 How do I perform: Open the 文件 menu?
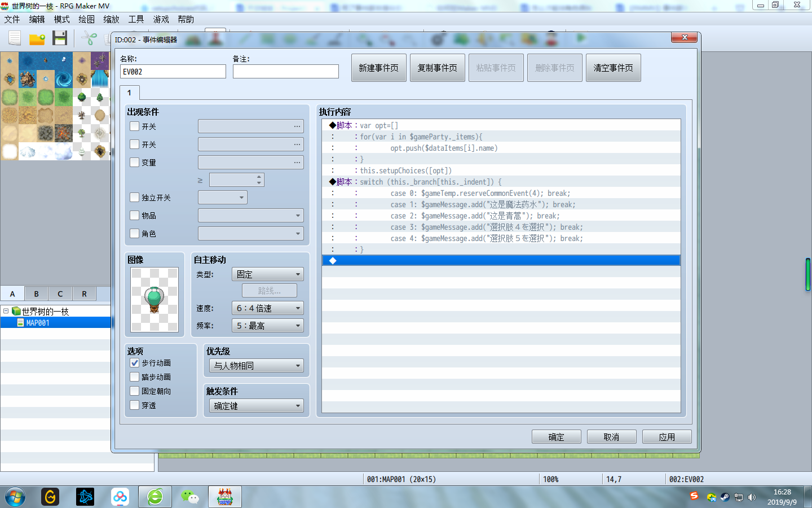[12, 19]
